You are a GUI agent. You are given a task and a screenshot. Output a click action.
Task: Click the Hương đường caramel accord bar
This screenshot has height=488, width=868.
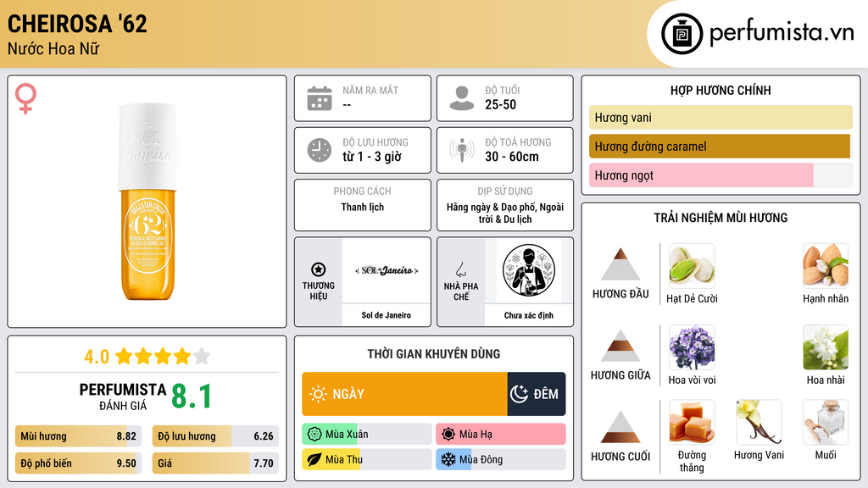tap(721, 146)
